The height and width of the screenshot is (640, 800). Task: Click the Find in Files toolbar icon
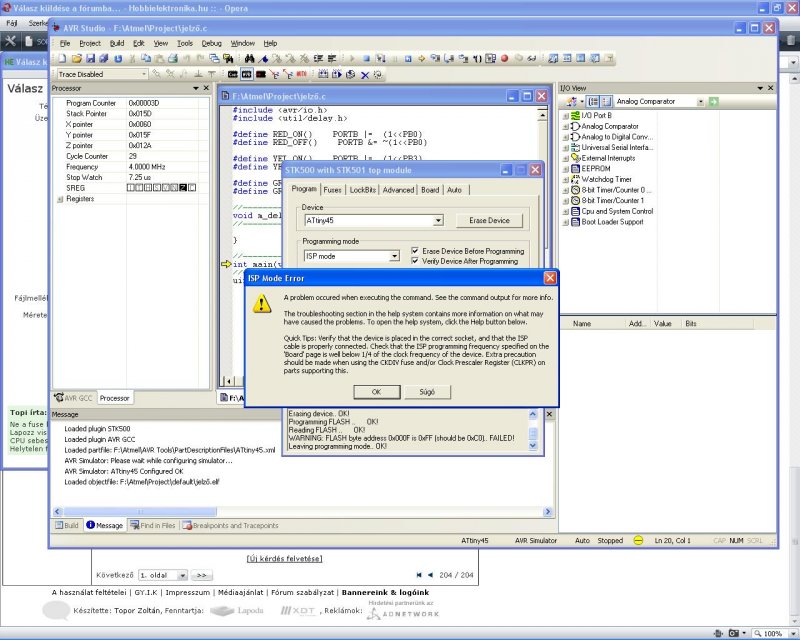228,59
